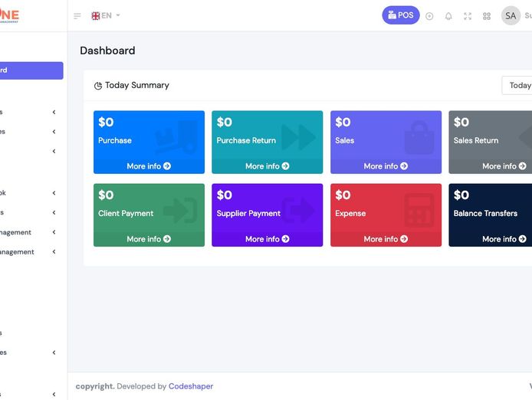Click the Expense card title text
The height and width of the screenshot is (400, 532).
pos(350,213)
